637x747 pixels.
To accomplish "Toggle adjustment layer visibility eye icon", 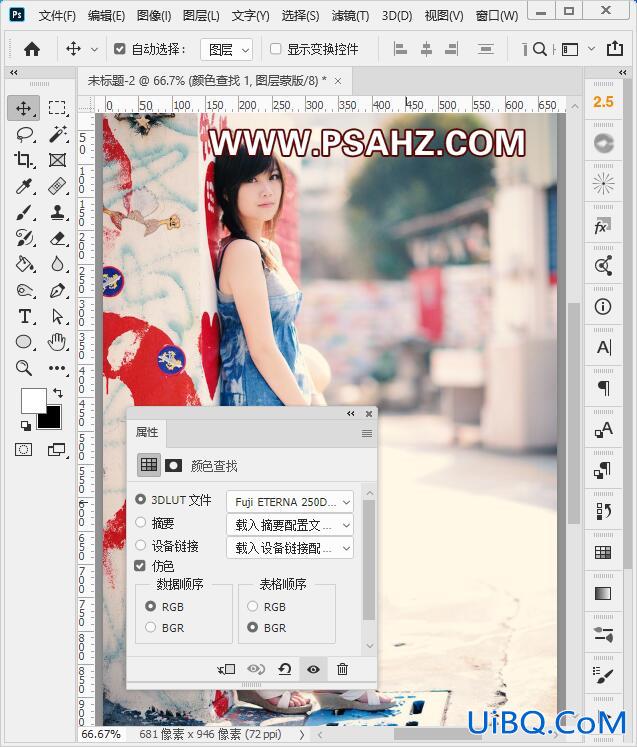I will tap(313, 669).
